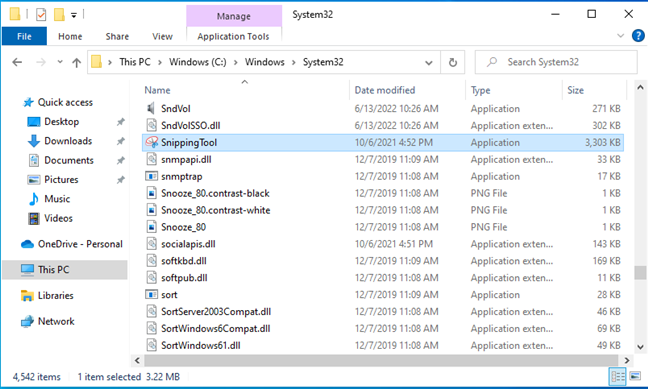This screenshot has width=648, height=389.
Task: Select the details view toggle in status bar
Action: point(618,376)
